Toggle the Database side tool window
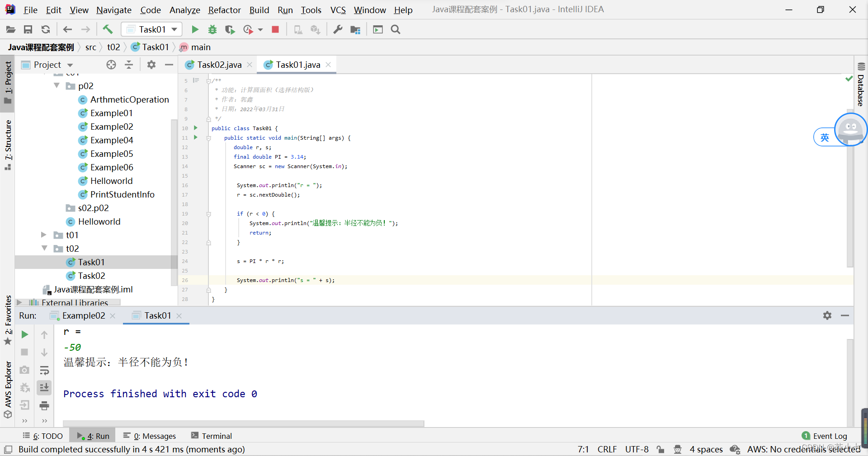 (x=861, y=85)
